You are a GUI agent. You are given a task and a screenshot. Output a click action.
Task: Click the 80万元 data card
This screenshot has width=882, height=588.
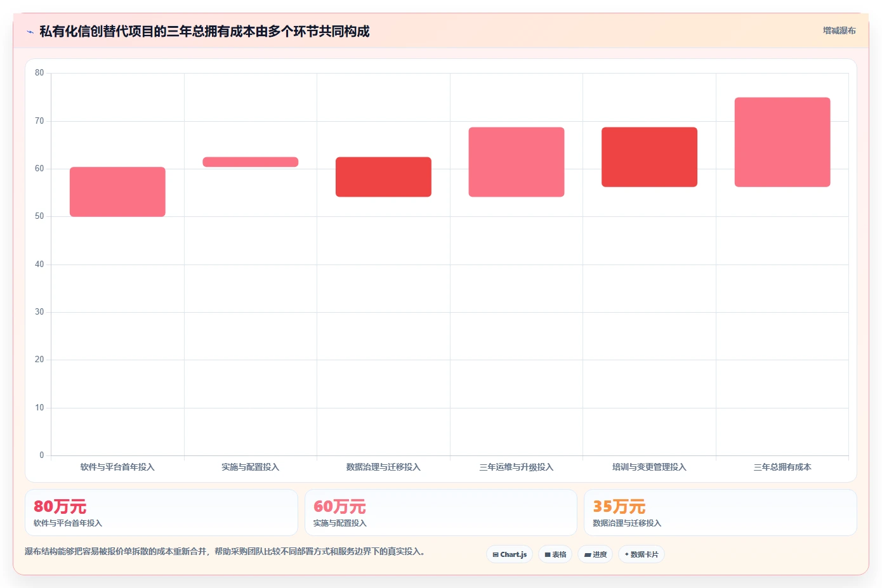click(161, 513)
